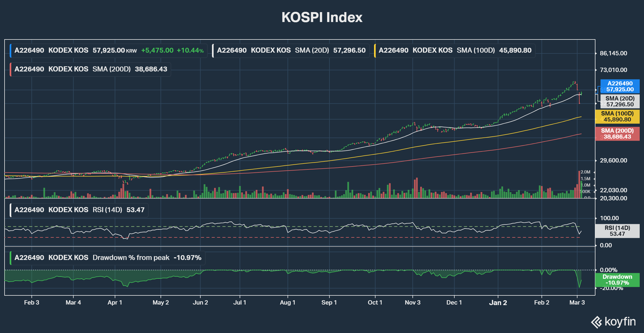
Task: Click the Drawdown % from peak legend
Action: pos(108,258)
